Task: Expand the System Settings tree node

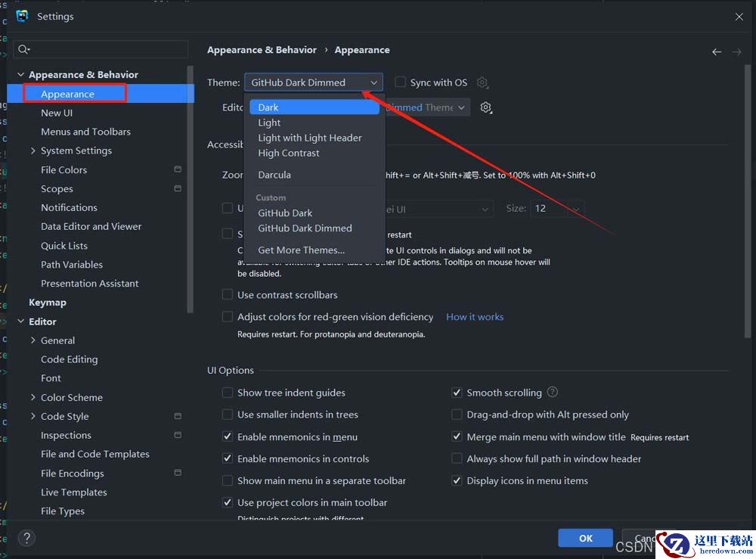Action: click(33, 151)
